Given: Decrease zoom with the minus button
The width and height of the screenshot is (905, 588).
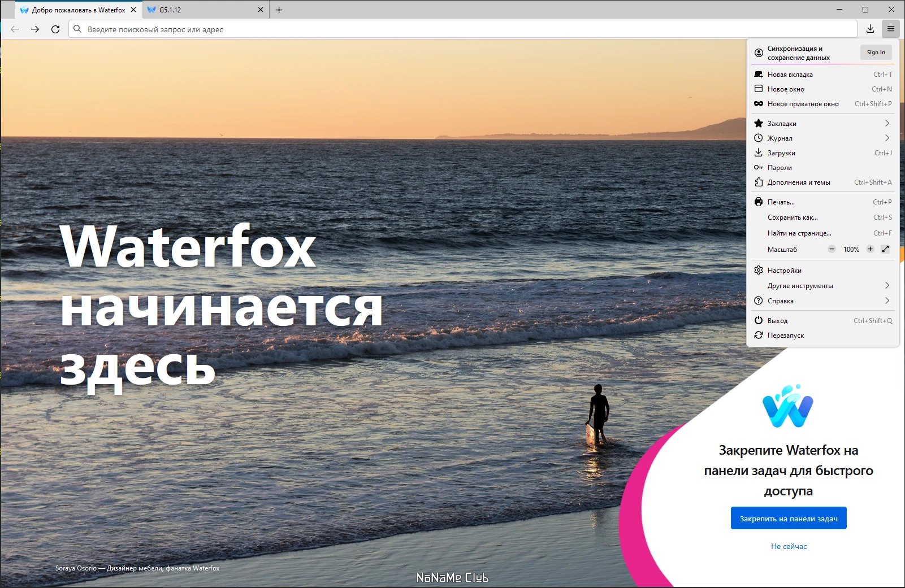Looking at the screenshot, I should tap(832, 249).
